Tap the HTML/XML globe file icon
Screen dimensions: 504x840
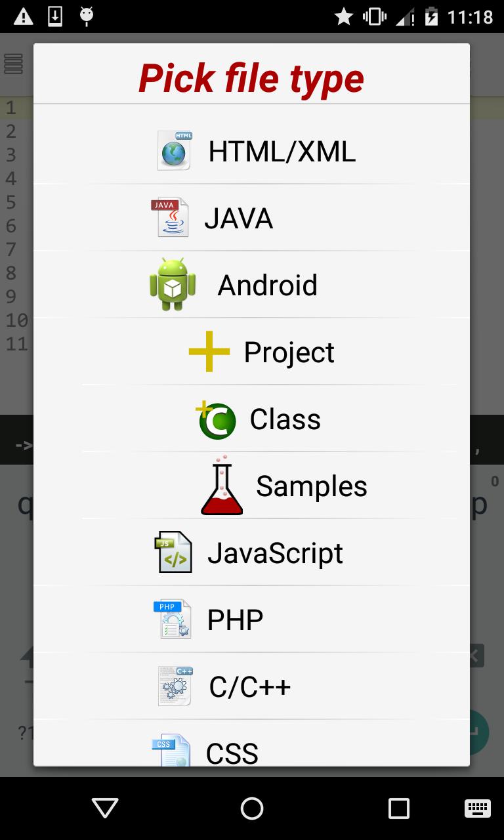(174, 151)
